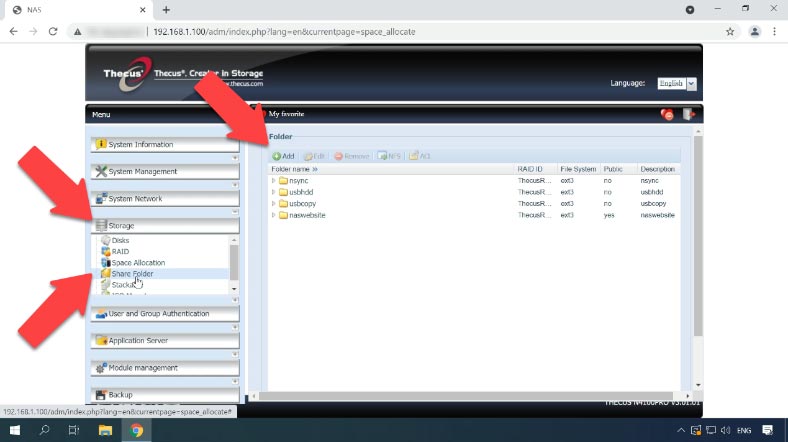Select the naswebsite folder name
Screen dimensions: 788x442
pyautogui.click(x=307, y=215)
